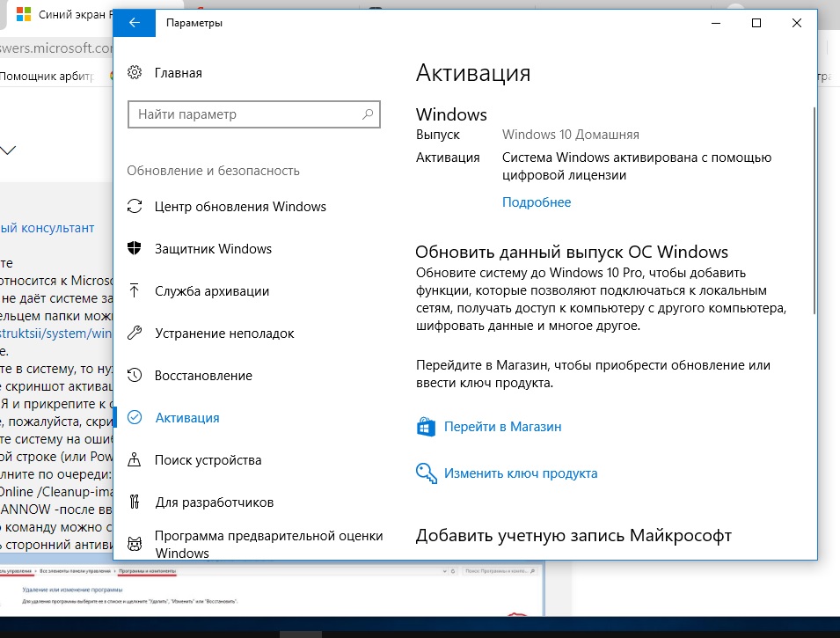Screen dimensions: 840x638
Task: Click the upload arrow icon for Служба архивации
Action: [x=135, y=290]
